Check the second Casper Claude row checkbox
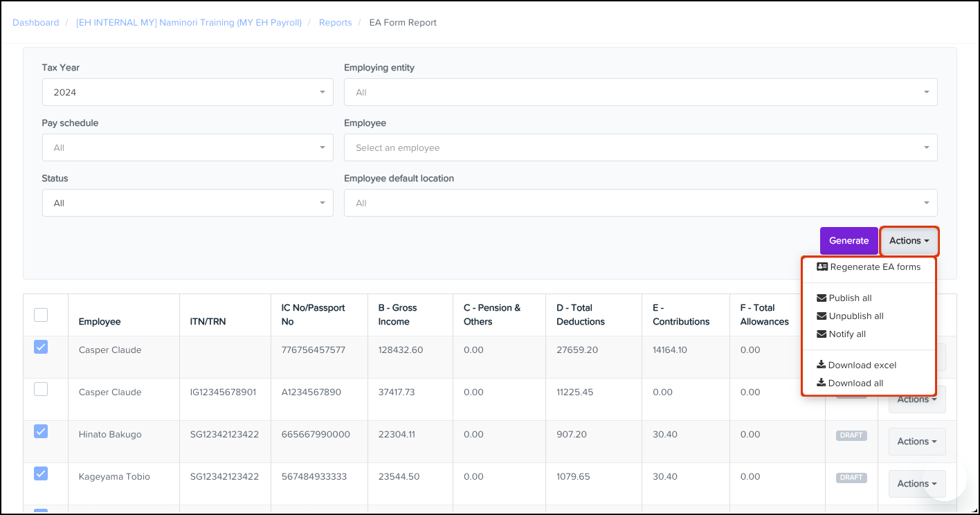Screen dimensions: 980x515 [x=41, y=389]
